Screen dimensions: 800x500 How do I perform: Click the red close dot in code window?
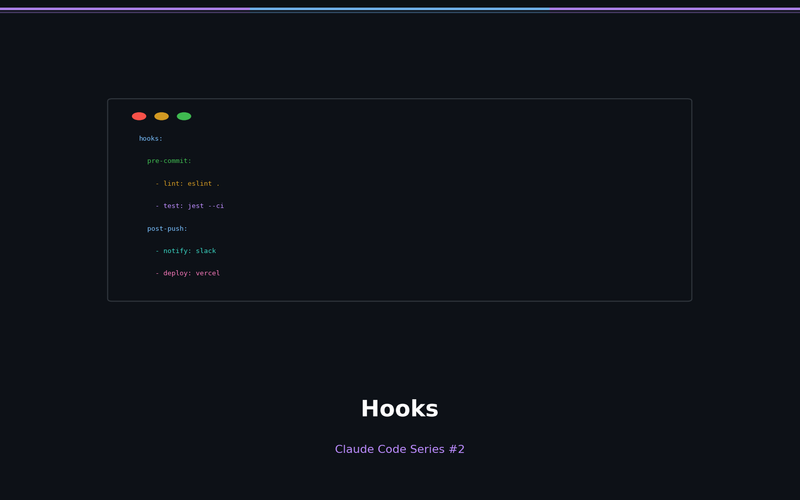tap(139, 116)
